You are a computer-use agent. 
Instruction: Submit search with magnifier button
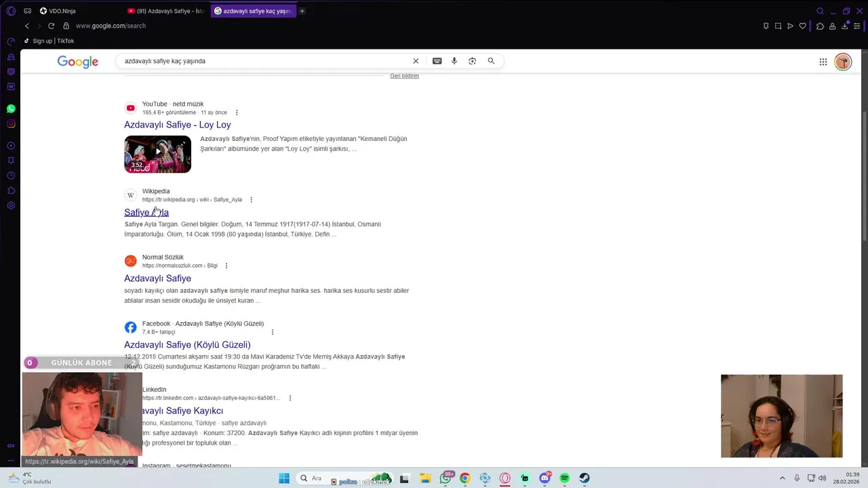491,61
